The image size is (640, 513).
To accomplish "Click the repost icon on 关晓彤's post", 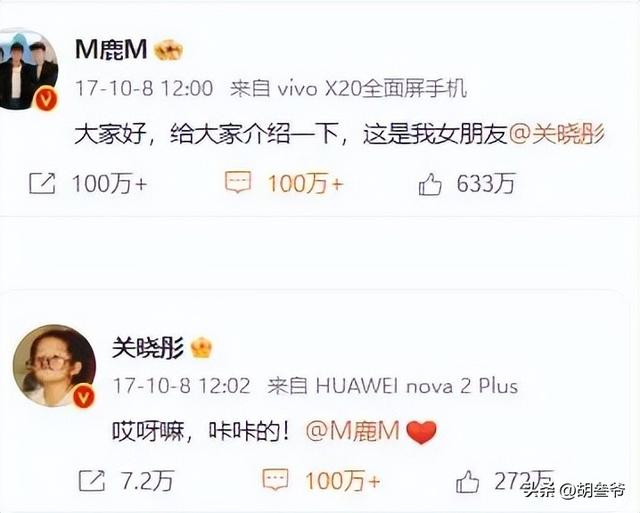I will point(91,480).
